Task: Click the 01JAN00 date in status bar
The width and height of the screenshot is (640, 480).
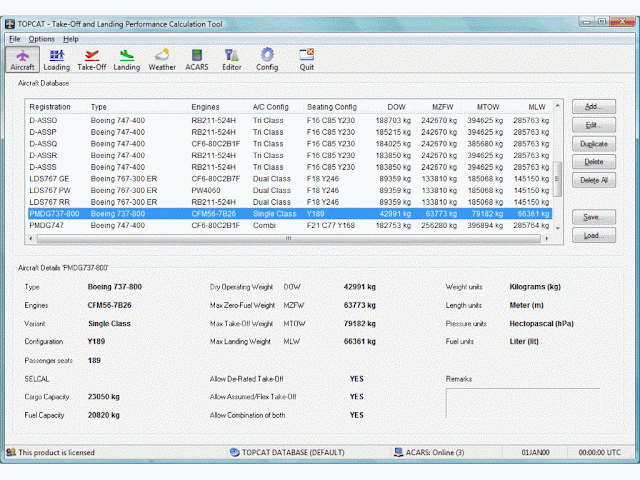Action: click(535, 452)
